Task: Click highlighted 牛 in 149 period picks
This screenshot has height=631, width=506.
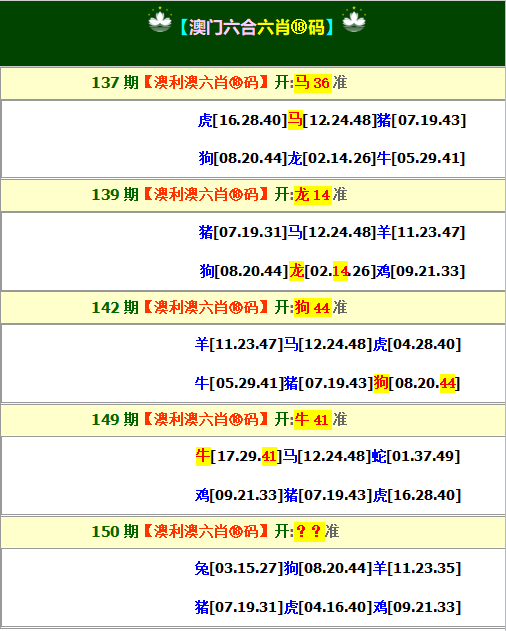Action: 203,456
